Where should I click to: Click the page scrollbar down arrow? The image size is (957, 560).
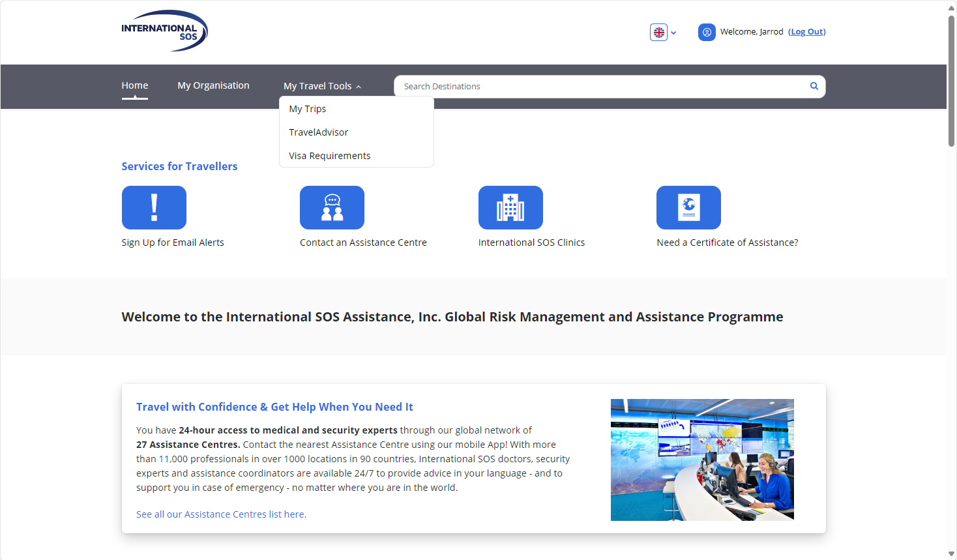(952, 554)
